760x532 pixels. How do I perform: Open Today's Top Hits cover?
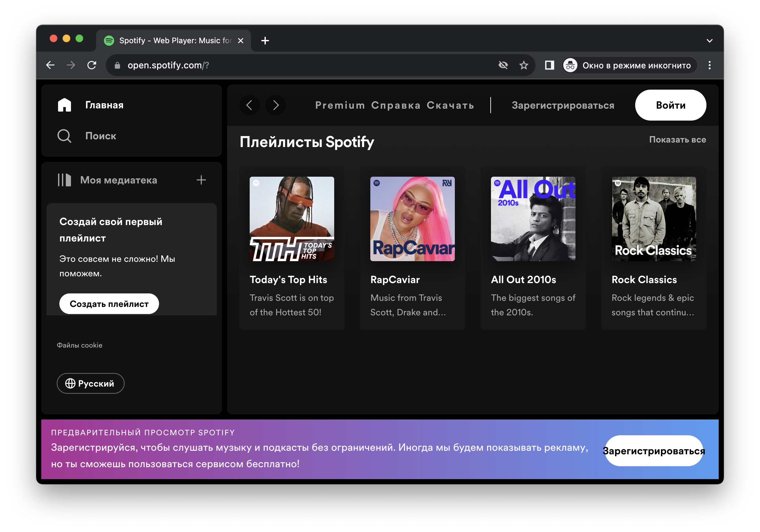tap(292, 219)
